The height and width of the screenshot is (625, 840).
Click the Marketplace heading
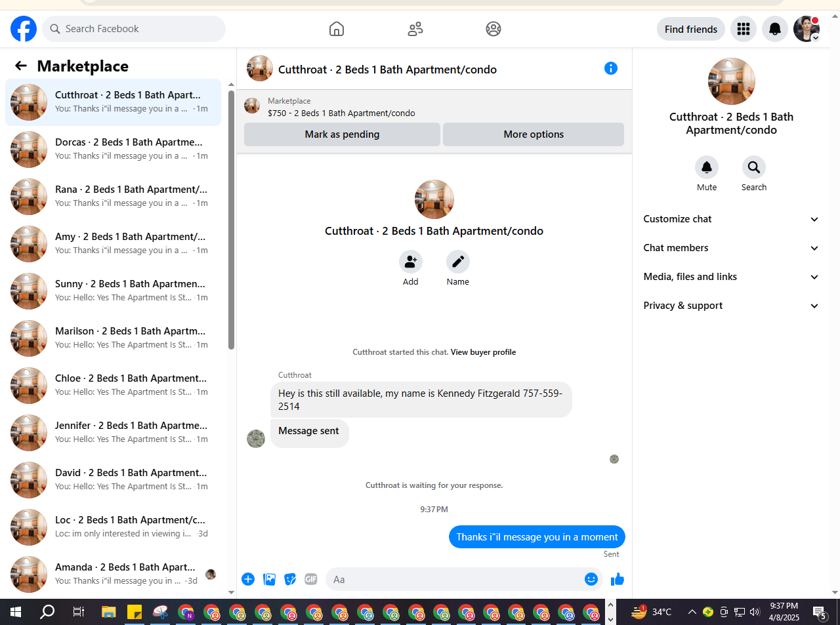click(x=83, y=66)
